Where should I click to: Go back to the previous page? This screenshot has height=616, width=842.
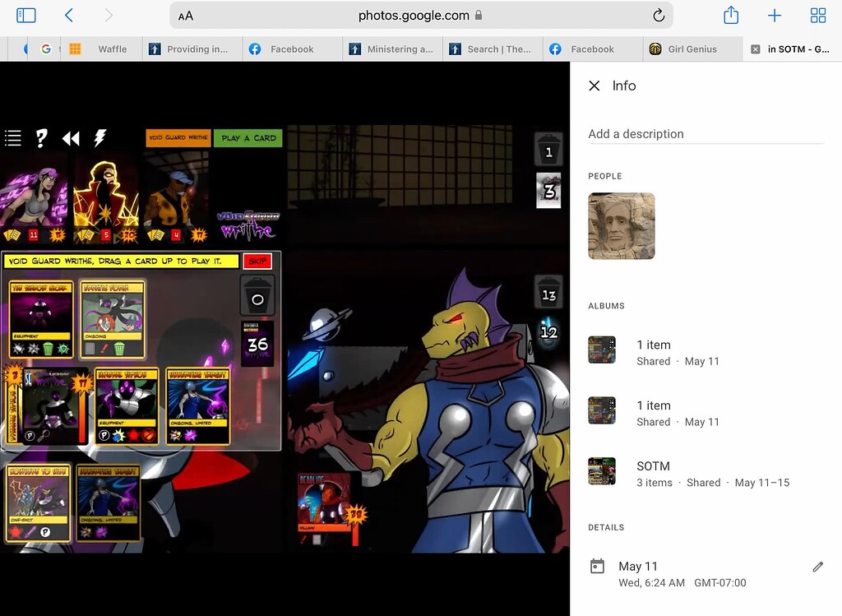point(69,16)
